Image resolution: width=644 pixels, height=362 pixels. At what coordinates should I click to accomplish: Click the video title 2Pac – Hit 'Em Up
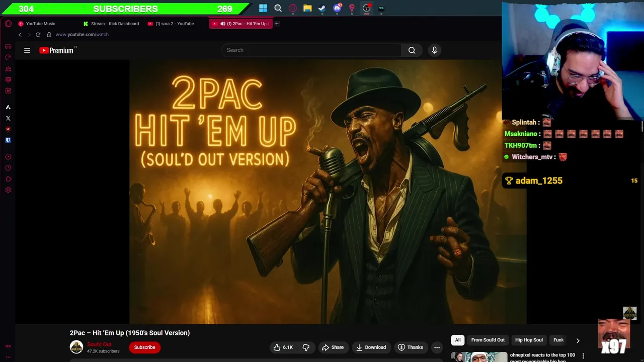(130, 333)
